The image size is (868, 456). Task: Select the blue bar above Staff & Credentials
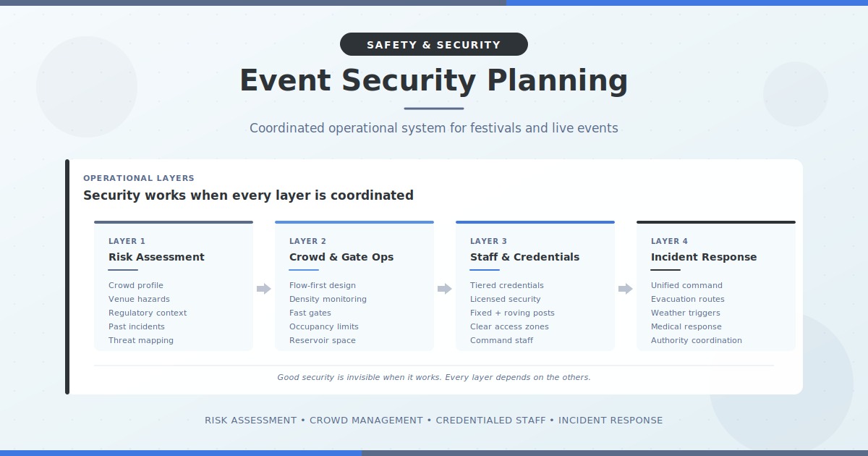point(535,222)
